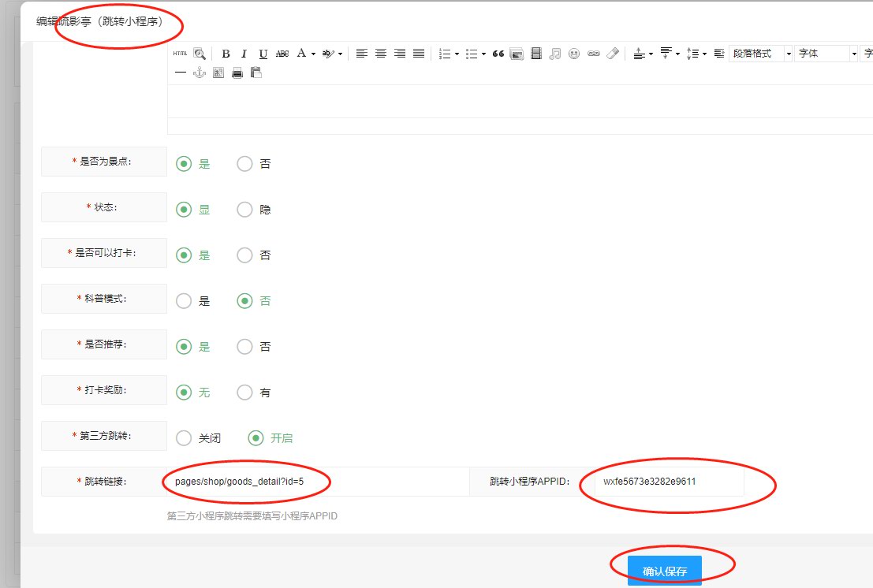Insert an anchor
Image resolution: width=873 pixels, height=588 pixels.
pyautogui.click(x=200, y=73)
